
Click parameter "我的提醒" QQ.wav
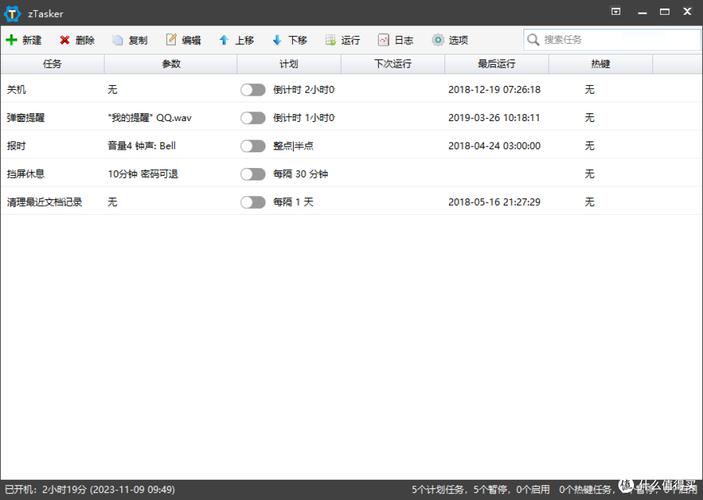(x=150, y=118)
